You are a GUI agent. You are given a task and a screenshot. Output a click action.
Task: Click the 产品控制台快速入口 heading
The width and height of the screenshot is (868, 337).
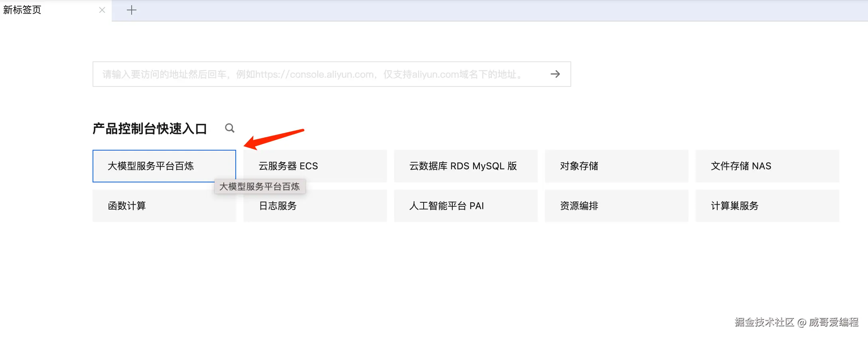150,128
